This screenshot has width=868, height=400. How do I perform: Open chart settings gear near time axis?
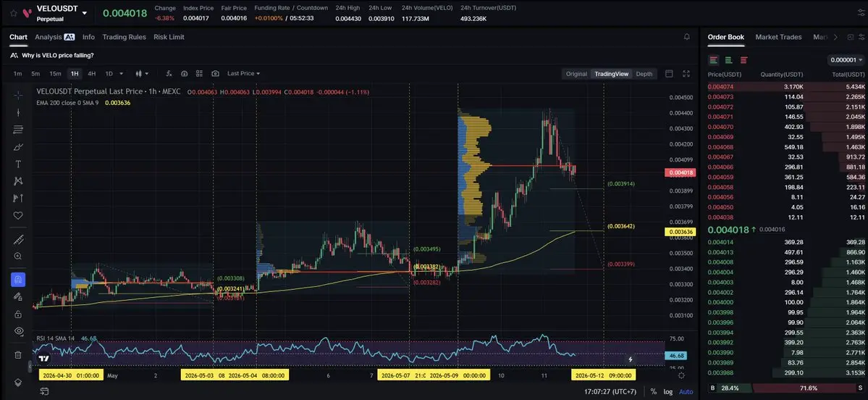[681, 375]
